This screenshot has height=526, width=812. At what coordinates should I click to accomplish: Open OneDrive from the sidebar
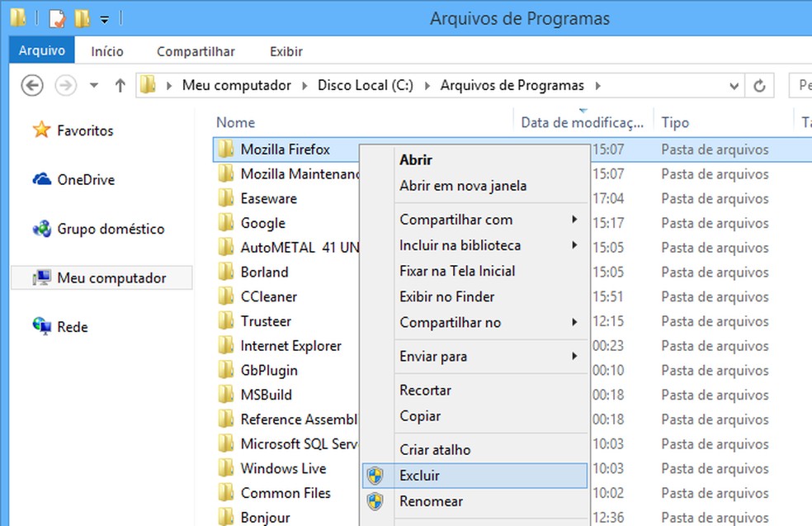click(x=84, y=179)
